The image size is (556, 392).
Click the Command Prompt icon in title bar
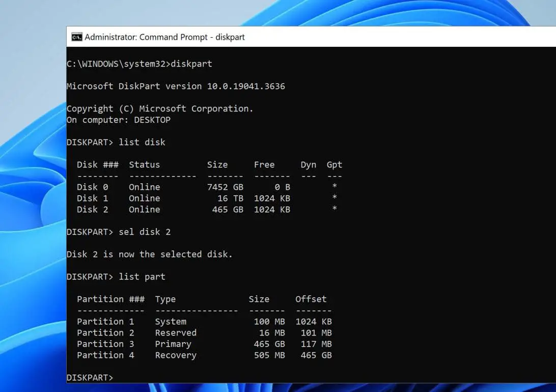76,37
